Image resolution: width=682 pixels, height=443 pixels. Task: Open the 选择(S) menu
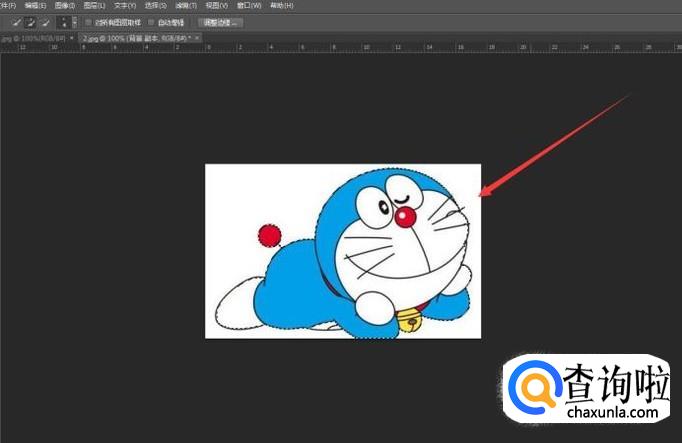coord(155,6)
